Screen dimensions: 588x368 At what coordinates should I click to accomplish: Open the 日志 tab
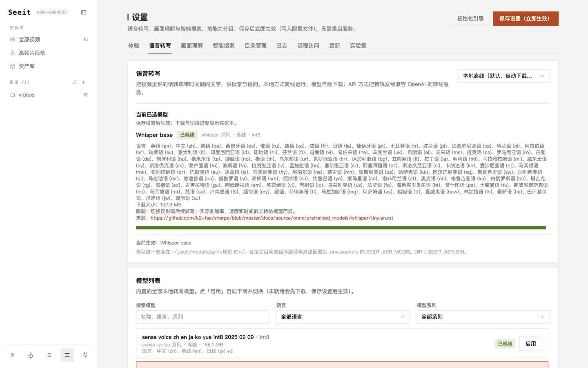[x=282, y=46]
